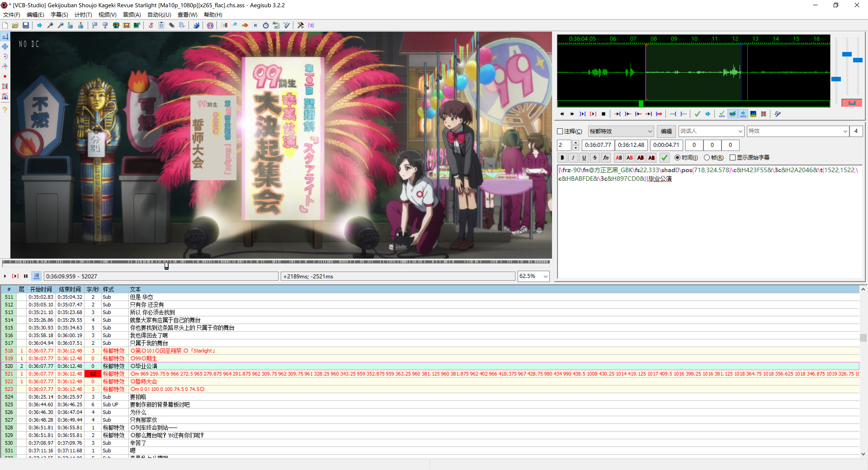
Task: Open the 视频(V) menu
Action: pyautogui.click(x=108, y=15)
